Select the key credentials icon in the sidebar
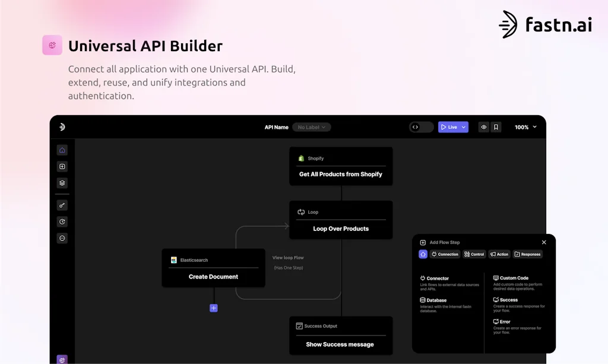The image size is (608, 364). pyautogui.click(x=62, y=205)
